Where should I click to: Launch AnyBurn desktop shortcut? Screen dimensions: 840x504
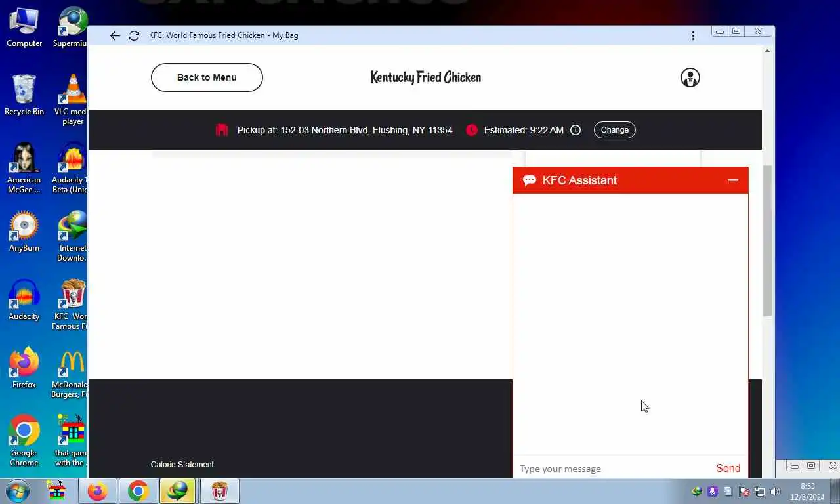click(x=24, y=232)
